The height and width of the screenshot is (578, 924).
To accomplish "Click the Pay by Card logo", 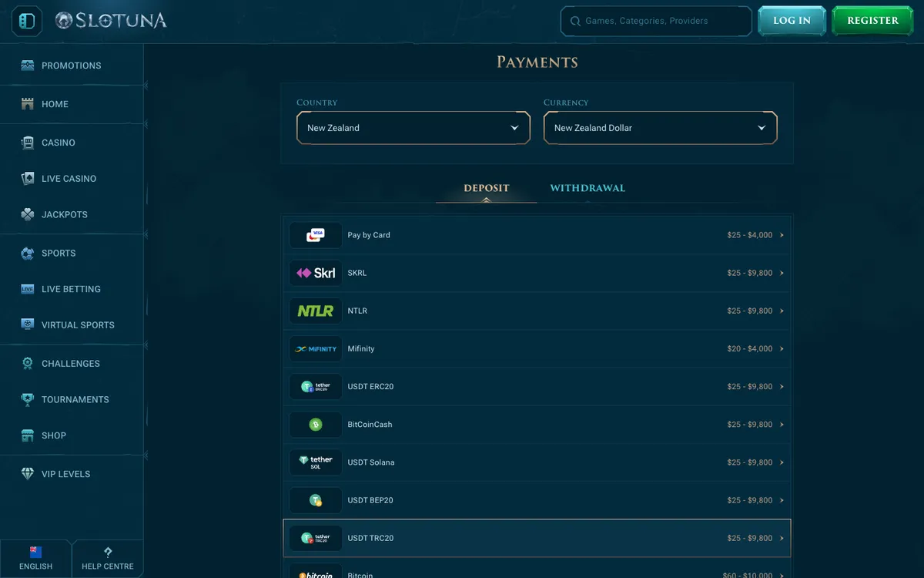I will [316, 235].
